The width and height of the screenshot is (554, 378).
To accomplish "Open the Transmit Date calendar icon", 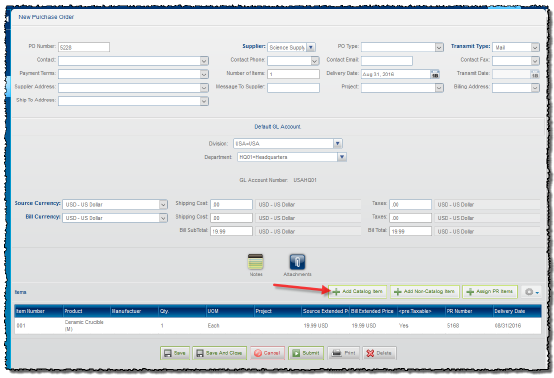I will pos(535,74).
